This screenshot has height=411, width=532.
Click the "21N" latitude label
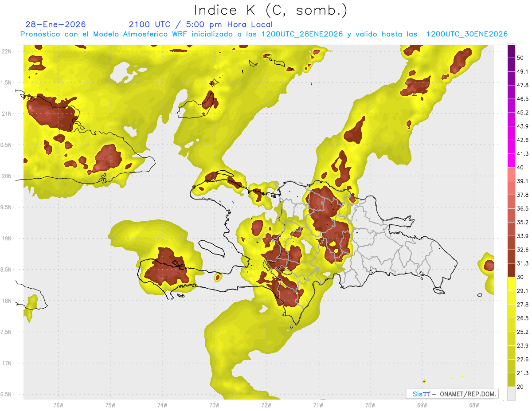pos(7,114)
